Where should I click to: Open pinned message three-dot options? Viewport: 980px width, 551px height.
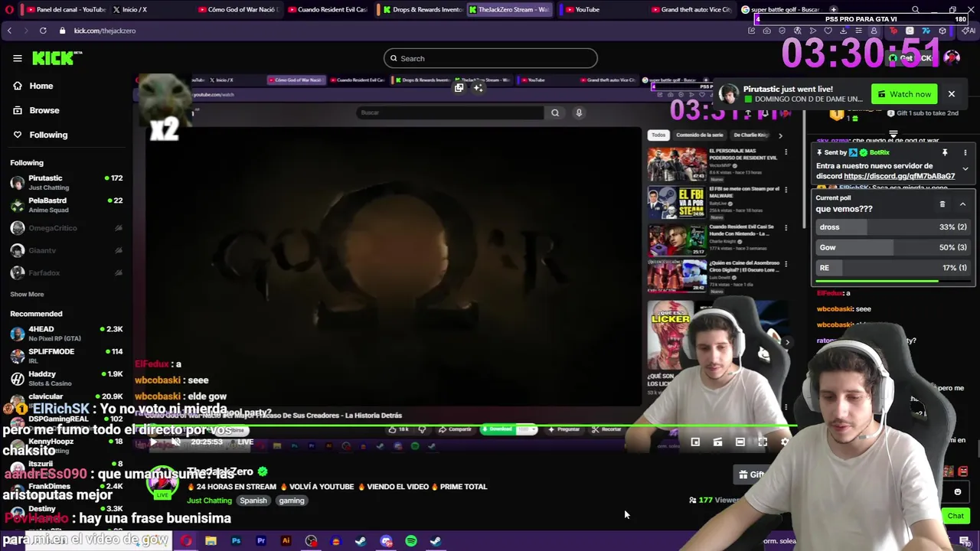[965, 152]
